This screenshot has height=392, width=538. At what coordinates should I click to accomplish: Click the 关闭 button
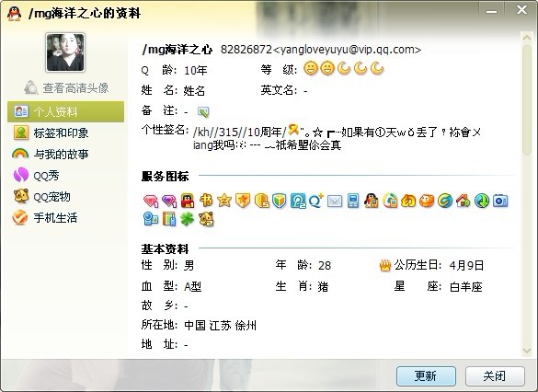point(495,375)
